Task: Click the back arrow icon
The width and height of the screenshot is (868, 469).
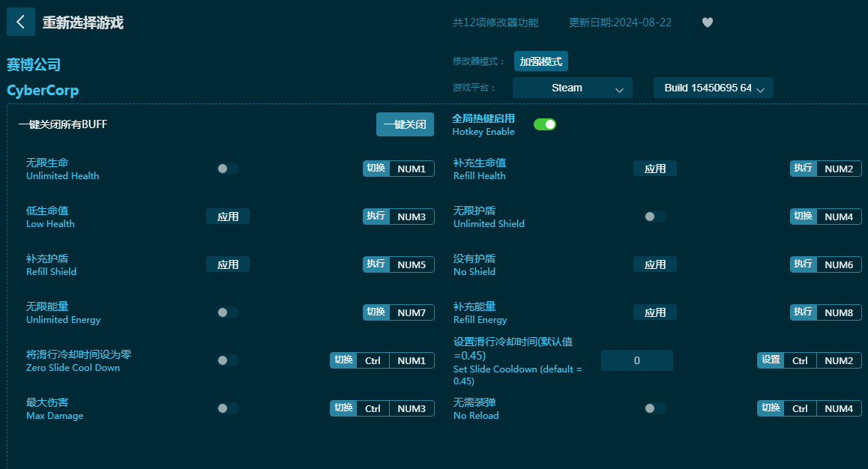Action: [21, 22]
